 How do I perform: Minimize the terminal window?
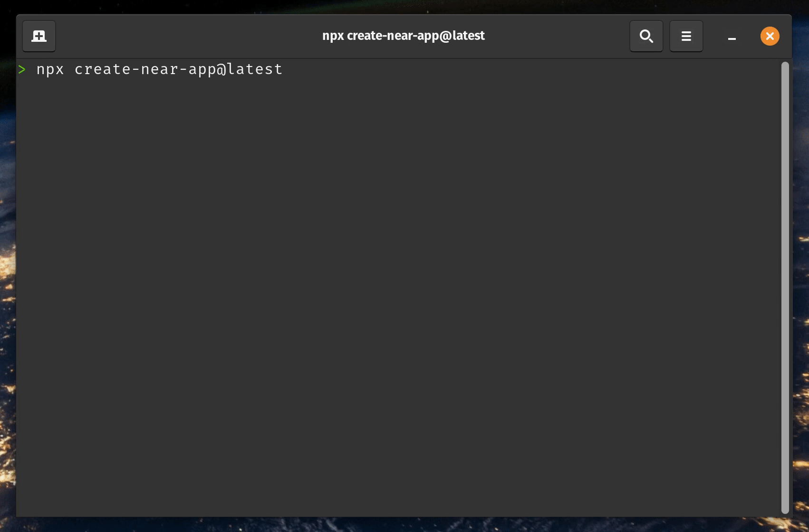pyautogui.click(x=732, y=37)
